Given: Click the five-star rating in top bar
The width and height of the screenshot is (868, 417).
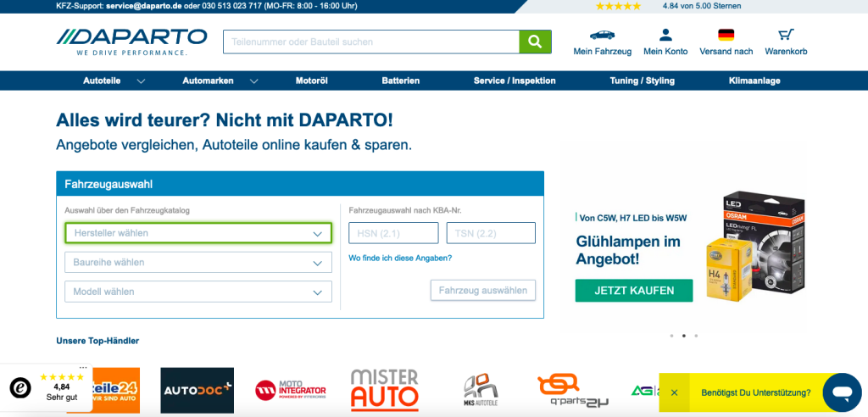Looking at the screenshot, I should [618, 6].
